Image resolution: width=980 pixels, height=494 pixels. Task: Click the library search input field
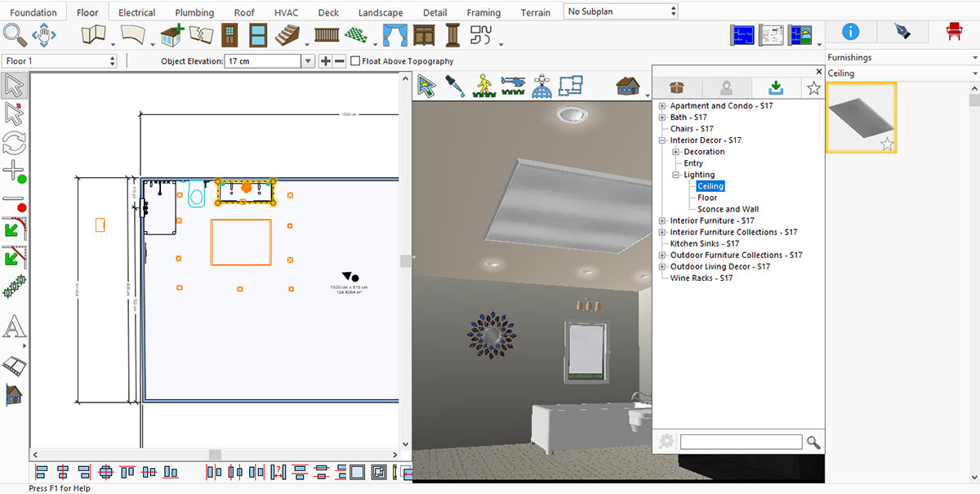(741, 442)
